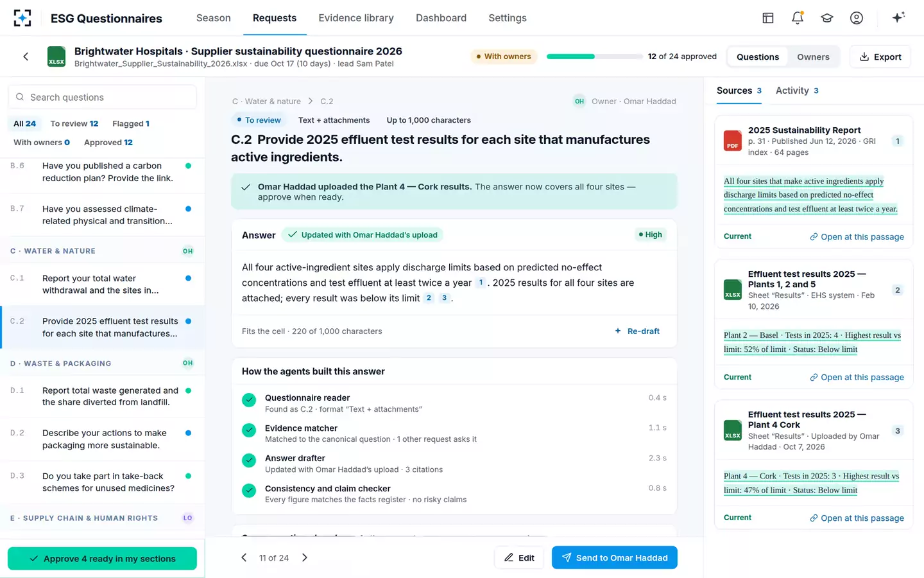Image resolution: width=924 pixels, height=578 pixels.
Task: Click PDF icon of 2025 Sustainability Report
Action: point(733,141)
